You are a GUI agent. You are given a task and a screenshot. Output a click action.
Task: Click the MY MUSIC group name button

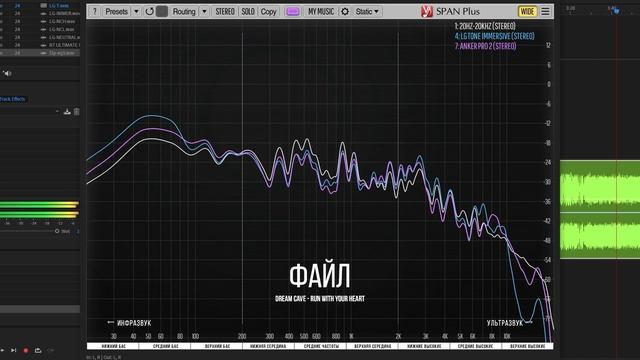tap(321, 11)
